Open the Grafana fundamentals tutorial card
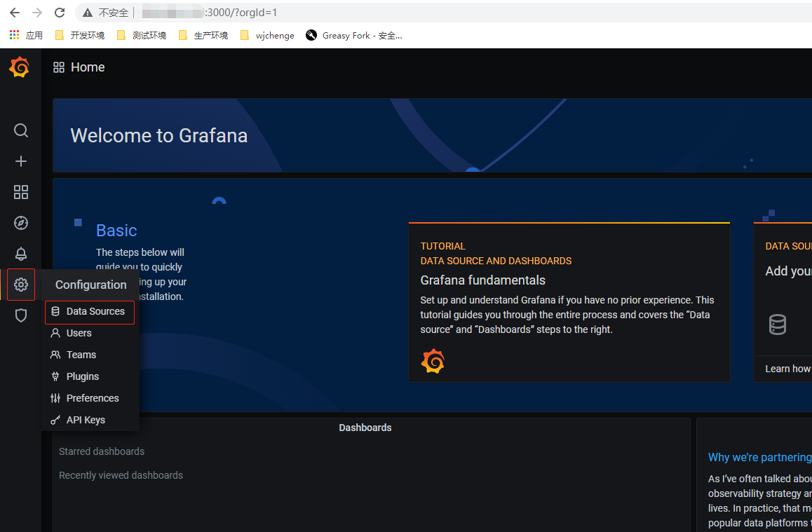The height and width of the screenshot is (532, 812). (x=569, y=303)
